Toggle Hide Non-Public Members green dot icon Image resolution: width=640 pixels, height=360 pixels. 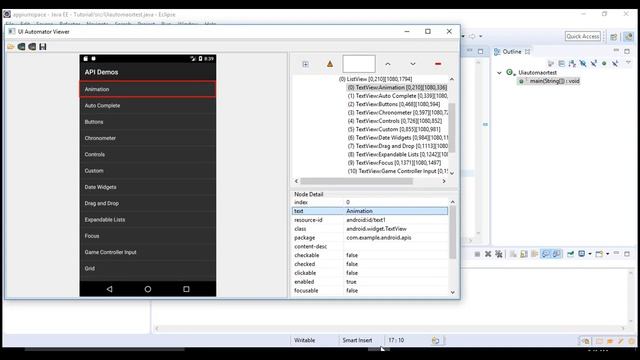coord(604,64)
